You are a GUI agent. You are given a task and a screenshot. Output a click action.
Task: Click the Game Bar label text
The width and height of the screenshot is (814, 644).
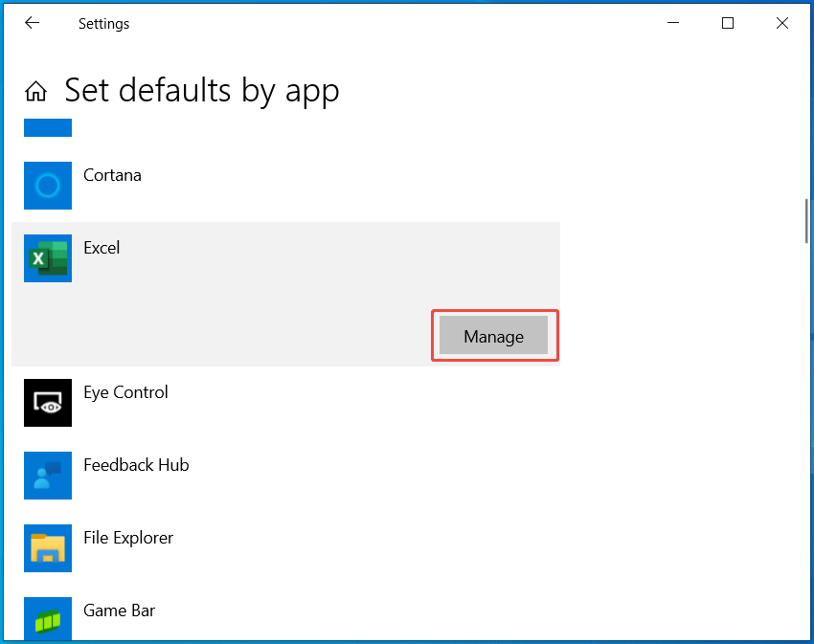pos(119,611)
